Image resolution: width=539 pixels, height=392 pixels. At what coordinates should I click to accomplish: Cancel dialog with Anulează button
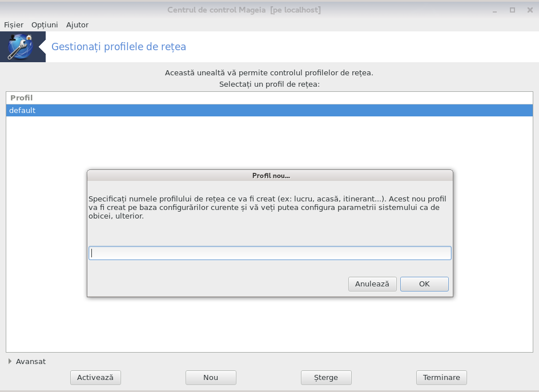pyautogui.click(x=372, y=284)
